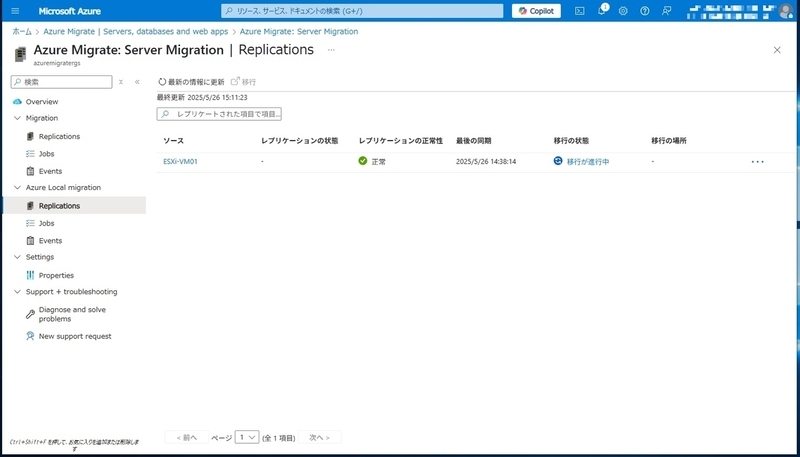Click the 最終更新 timestamp text

pyautogui.click(x=202, y=97)
